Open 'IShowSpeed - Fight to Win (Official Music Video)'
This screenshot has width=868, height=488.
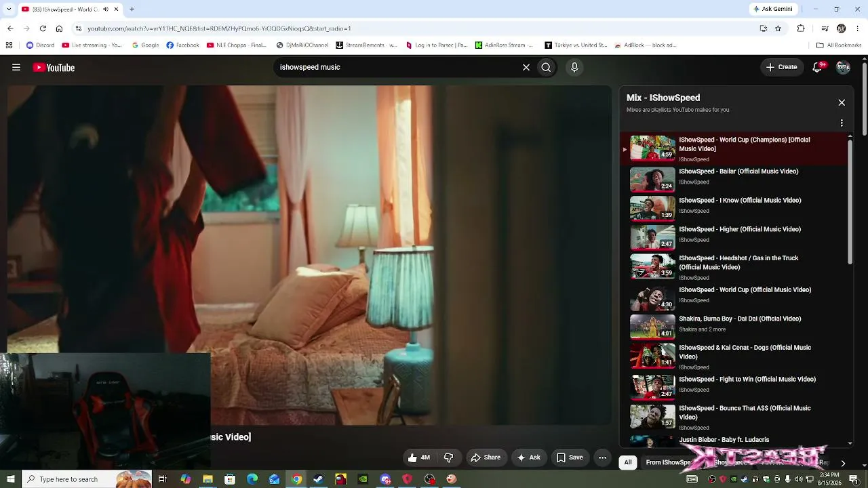coord(747,380)
